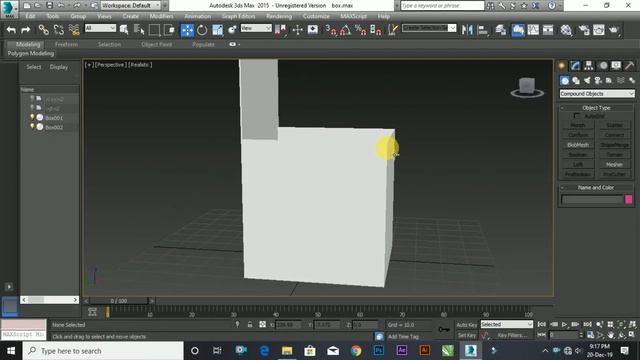Click the ProBoolean button

pos(578,174)
